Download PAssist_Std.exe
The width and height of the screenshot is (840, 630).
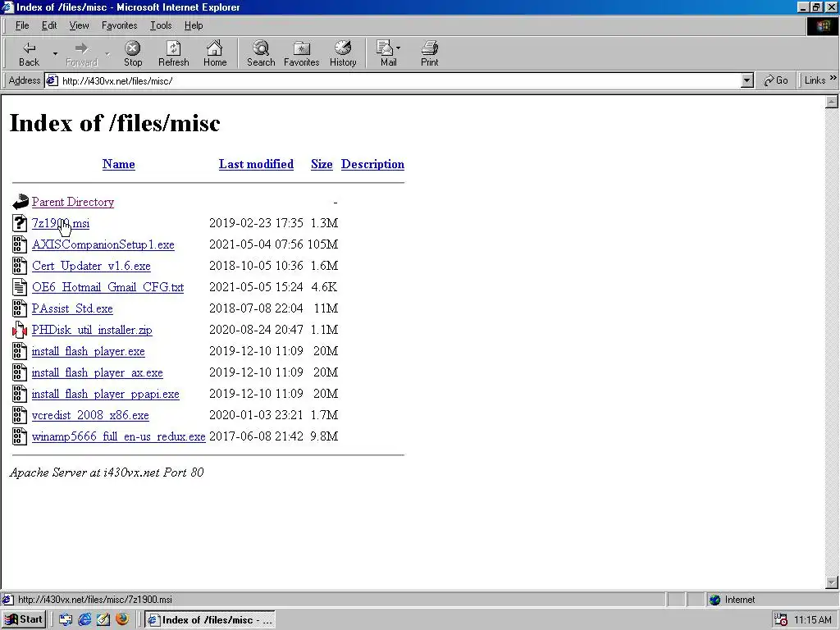[x=72, y=308]
